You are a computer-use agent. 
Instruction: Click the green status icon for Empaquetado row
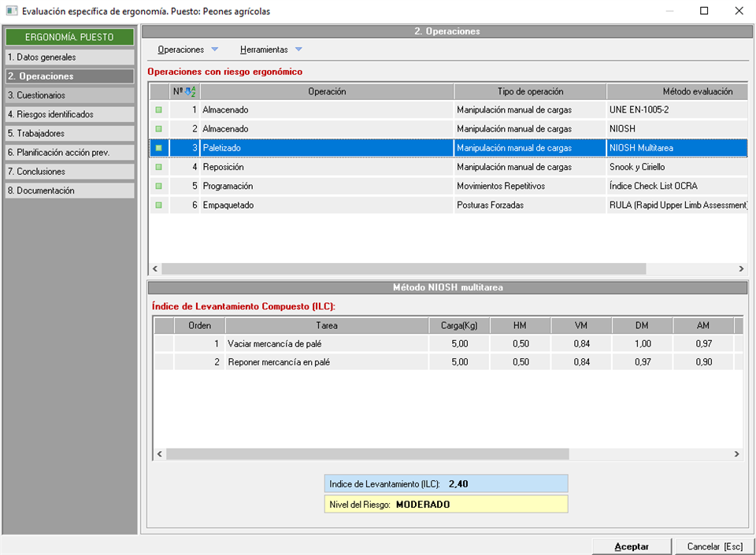coord(158,205)
